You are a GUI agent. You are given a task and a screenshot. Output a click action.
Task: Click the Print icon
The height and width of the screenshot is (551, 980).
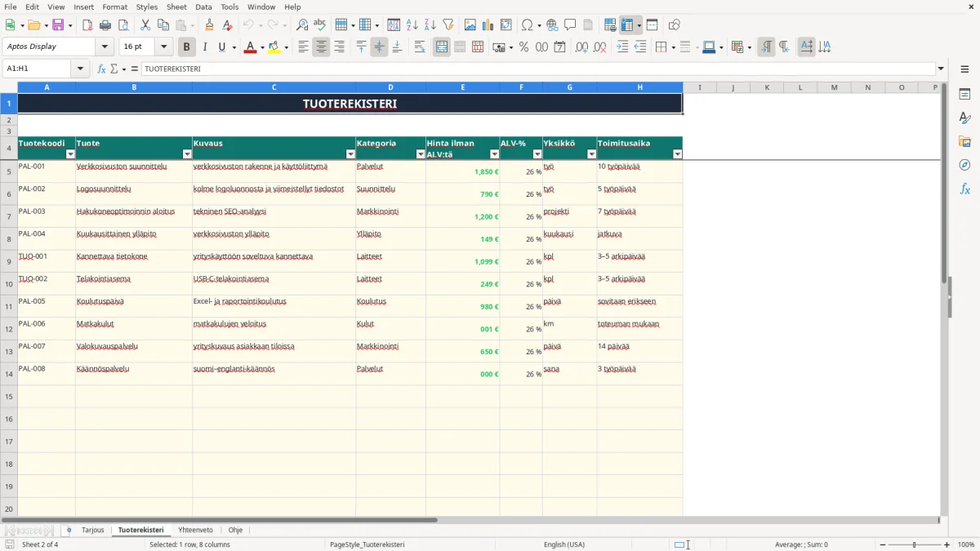click(x=105, y=25)
